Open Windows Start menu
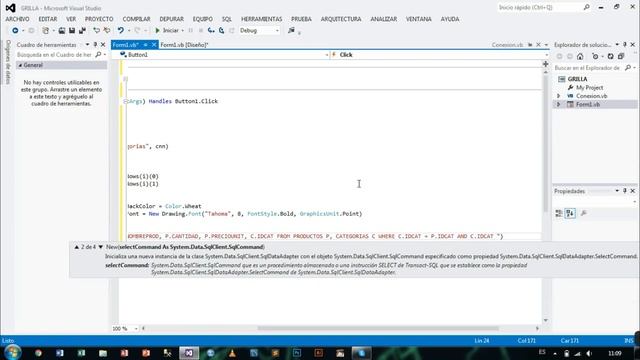The height and width of the screenshot is (360, 640). [x=13, y=353]
